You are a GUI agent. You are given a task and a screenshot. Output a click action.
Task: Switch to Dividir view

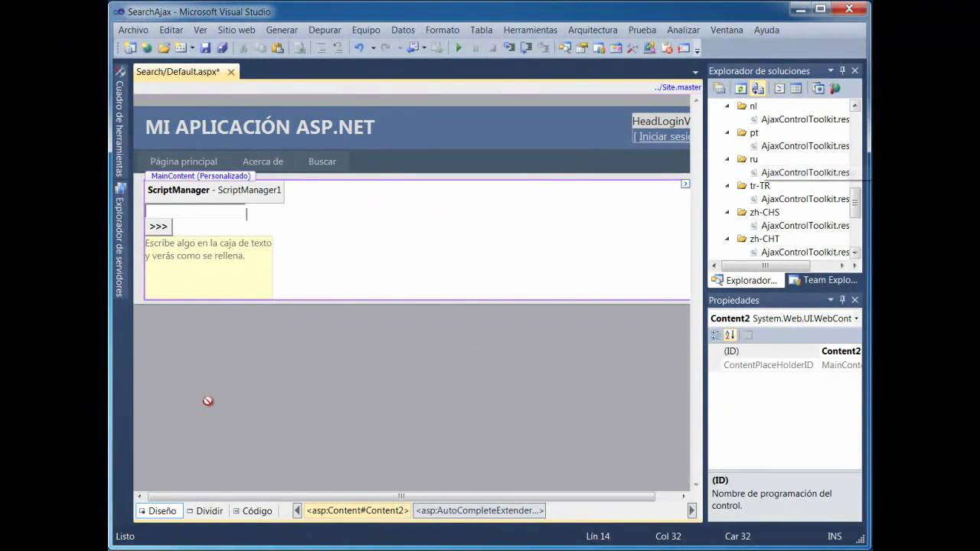(x=205, y=510)
